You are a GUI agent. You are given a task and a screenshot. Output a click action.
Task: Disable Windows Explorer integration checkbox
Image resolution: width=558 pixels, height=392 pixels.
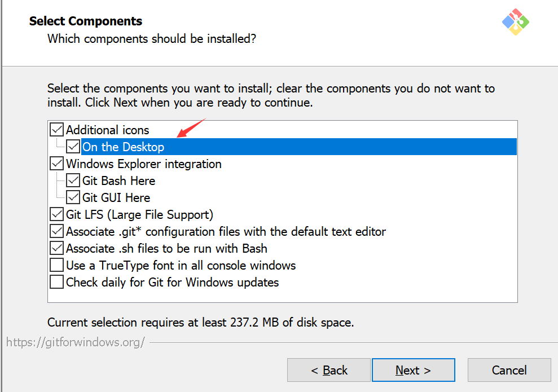[x=57, y=164]
